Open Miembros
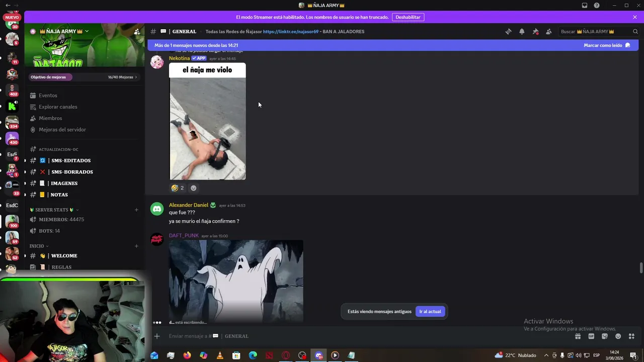 pos(50,118)
